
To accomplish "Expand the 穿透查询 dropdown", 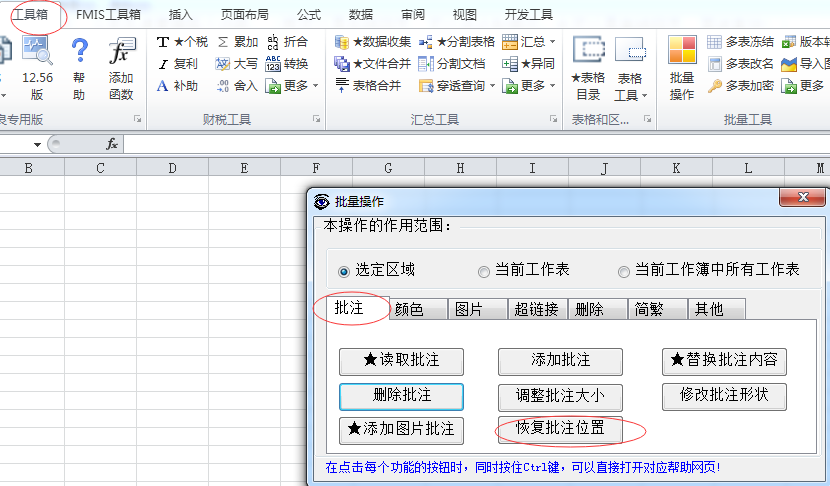I will (x=491, y=86).
